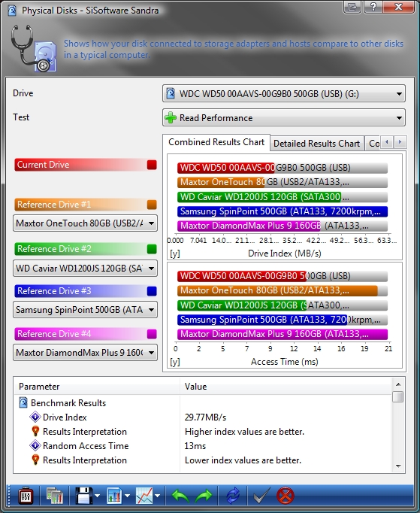Click the tab scroll right arrow
The height and width of the screenshot is (513, 420).
tap(400, 142)
